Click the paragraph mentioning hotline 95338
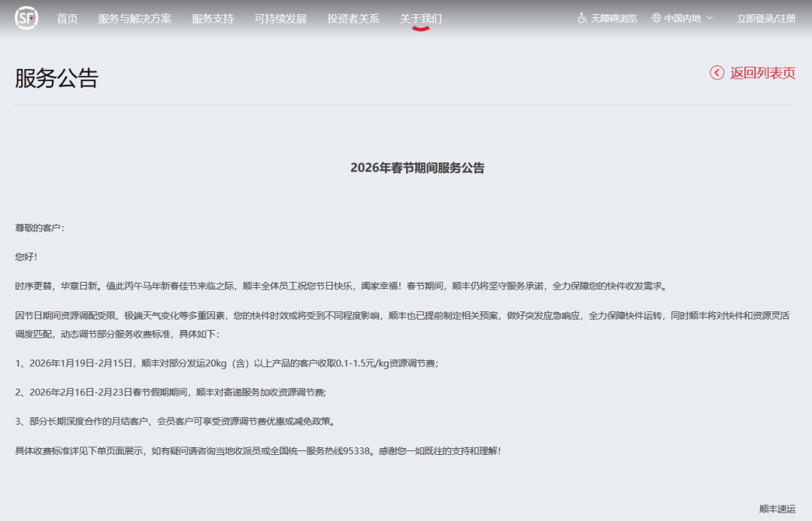 [258, 450]
